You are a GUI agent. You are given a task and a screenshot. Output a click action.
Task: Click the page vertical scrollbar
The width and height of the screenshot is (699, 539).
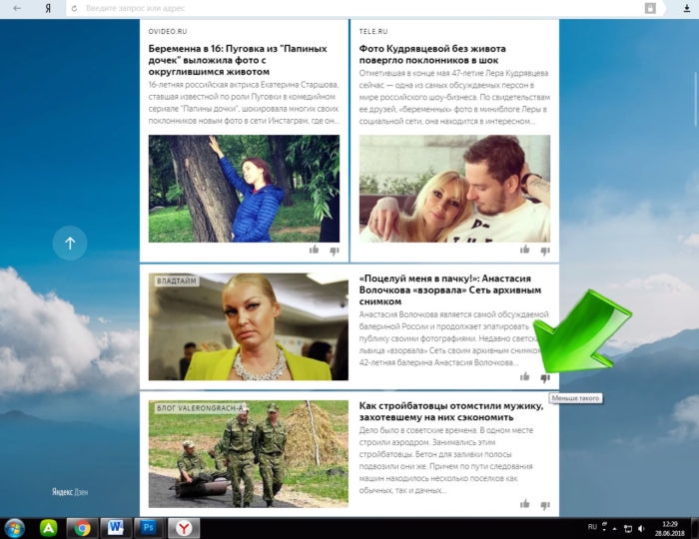(695, 98)
